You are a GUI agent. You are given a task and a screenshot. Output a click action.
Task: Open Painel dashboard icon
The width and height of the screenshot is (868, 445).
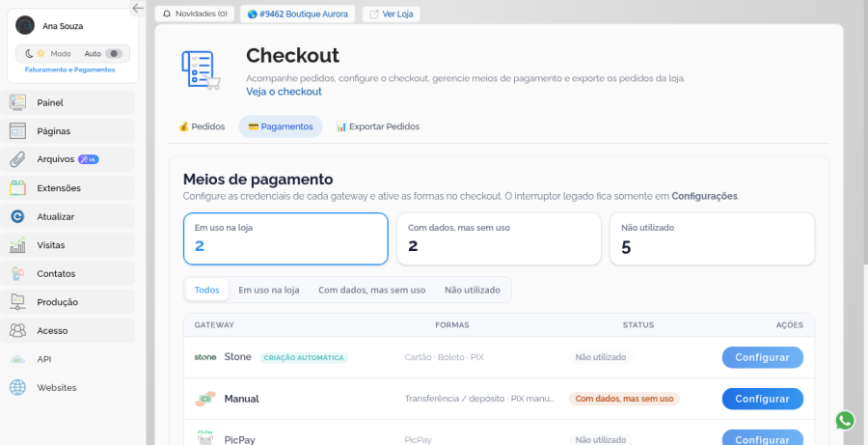tap(17, 102)
